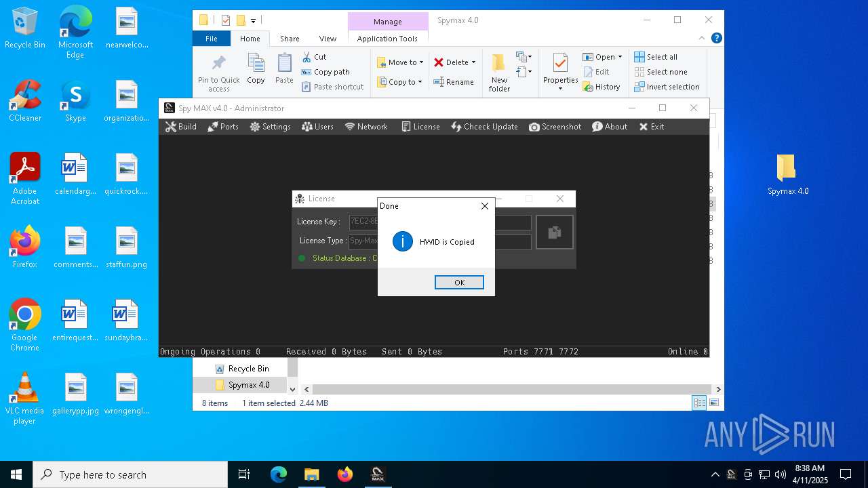The image size is (868, 488).
Task: Click the Windows Start button
Action: coord(16,474)
